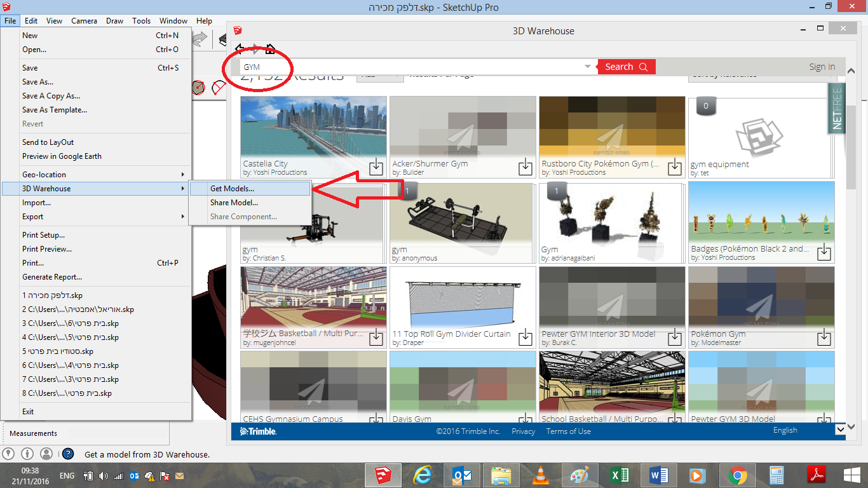Image resolution: width=868 pixels, height=488 pixels.
Task: Open the Instructor help icon
Action: point(68,454)
